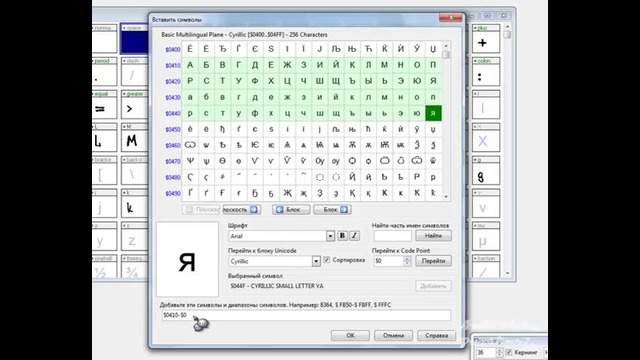Viewport: 640px width, 360px height.
Task: Adjust the 36 size spinner in background
Action: click(x=499, y=352)
